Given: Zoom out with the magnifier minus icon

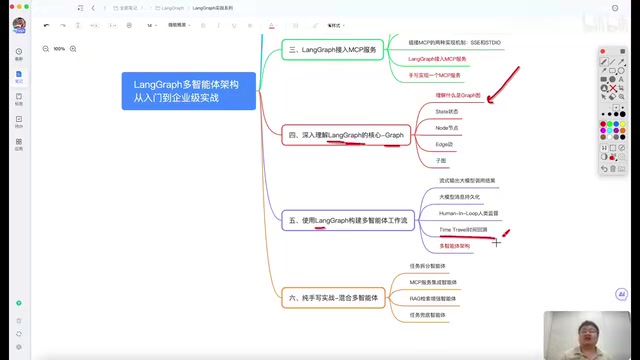Looking at the screenshot, I should tap(46, 49).
